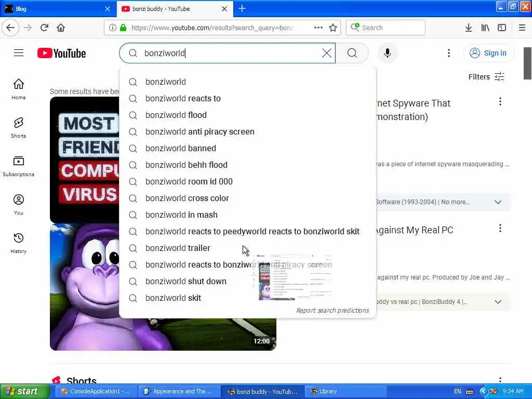Viewport: 532px width, 399px height.
Task: Clear the YouTube search text with X
Action: tap(327, 53)
